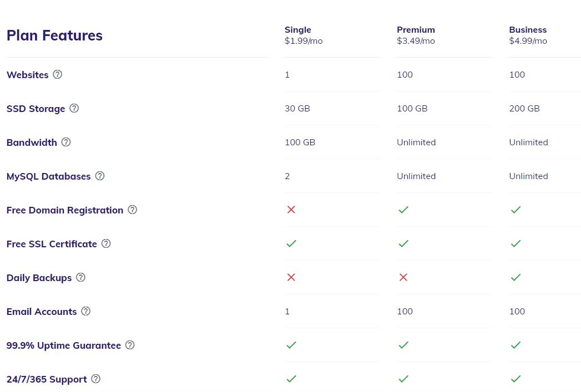Select the Business plan header
Viewport: 581px width, 392px height.
click(x=528, y=29)
